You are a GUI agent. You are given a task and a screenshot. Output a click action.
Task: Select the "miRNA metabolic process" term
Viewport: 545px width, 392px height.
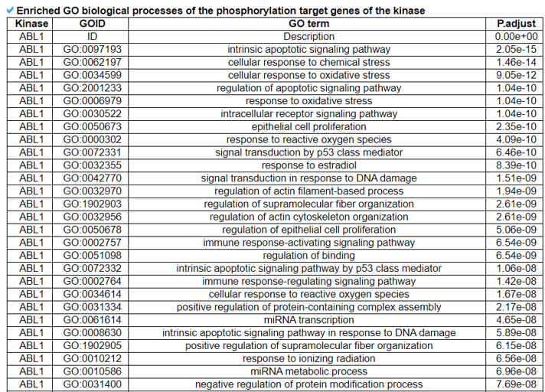coord(308,371)
